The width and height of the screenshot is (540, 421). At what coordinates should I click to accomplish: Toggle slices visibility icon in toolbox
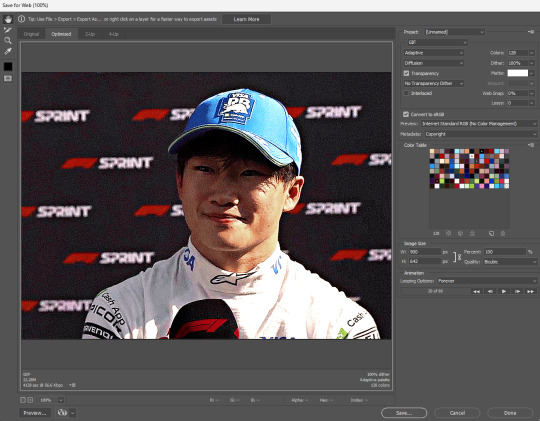tap(8, 79)
